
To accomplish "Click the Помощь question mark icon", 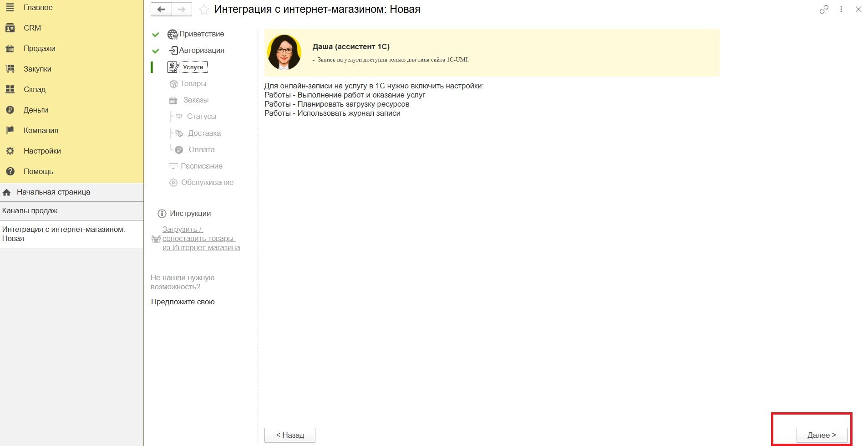I will 10,171.
